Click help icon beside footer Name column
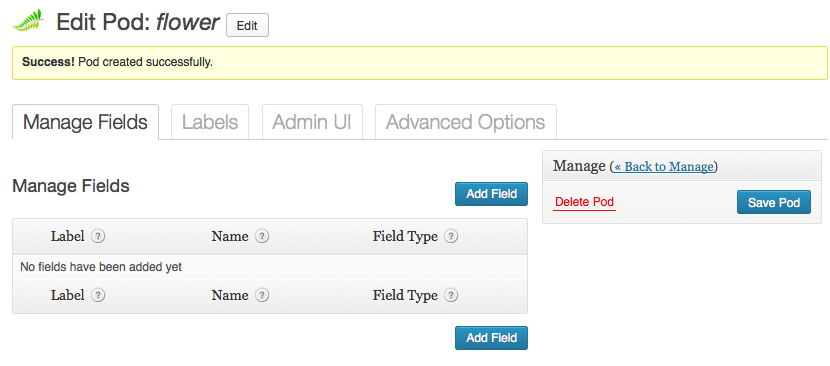The height and width of the screenshot is (366, 830). 262,295
